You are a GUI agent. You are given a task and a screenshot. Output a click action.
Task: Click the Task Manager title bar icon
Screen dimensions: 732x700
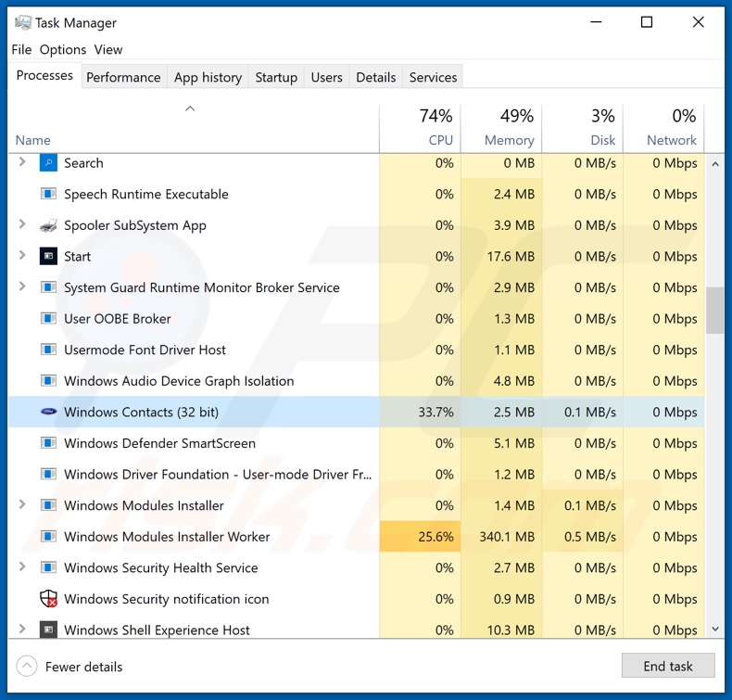23,22
